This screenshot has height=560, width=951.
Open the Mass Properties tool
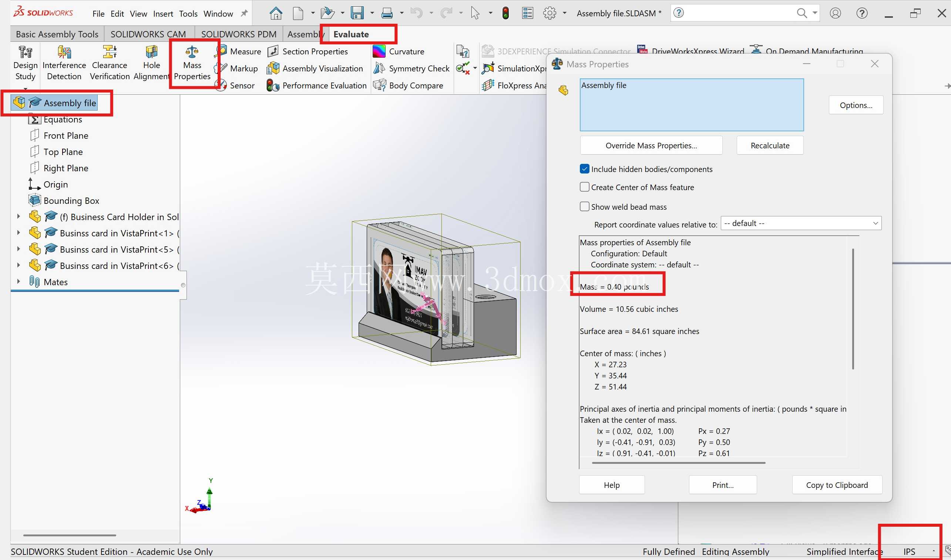(192, 63)
